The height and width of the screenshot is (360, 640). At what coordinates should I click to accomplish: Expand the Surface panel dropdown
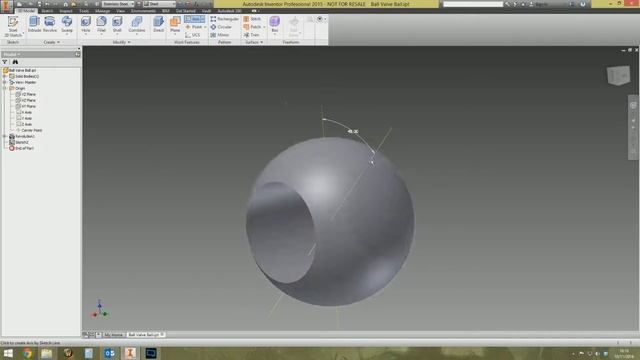(x=254, y=42)
